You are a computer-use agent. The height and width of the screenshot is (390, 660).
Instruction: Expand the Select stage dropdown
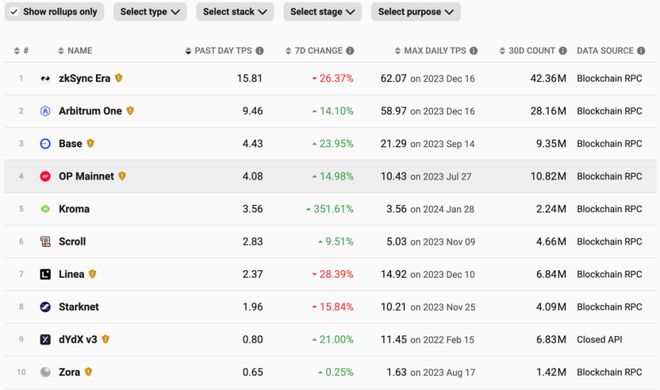(322, 12)
